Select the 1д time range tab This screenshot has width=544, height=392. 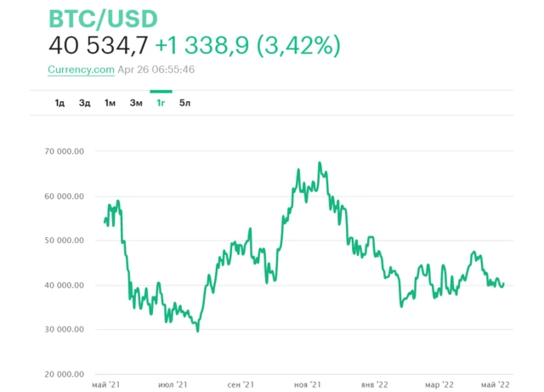(59, 103)
